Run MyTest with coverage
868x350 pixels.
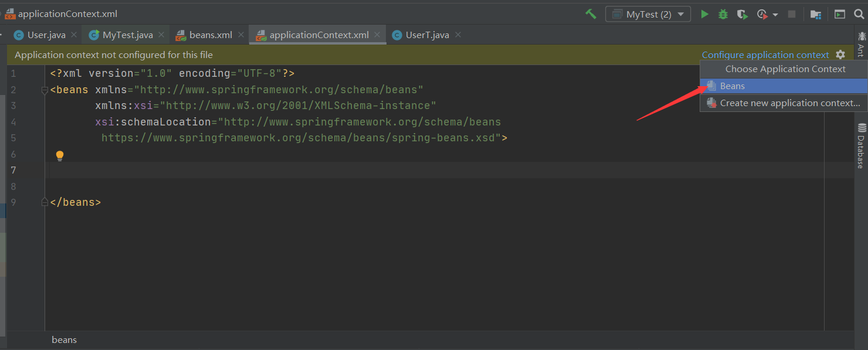[742, 14]
